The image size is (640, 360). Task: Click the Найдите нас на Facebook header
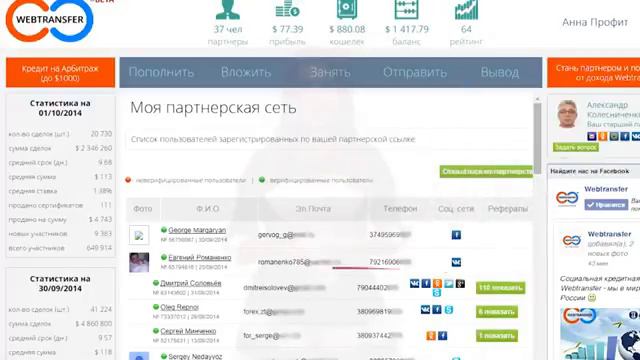[590, 171]
